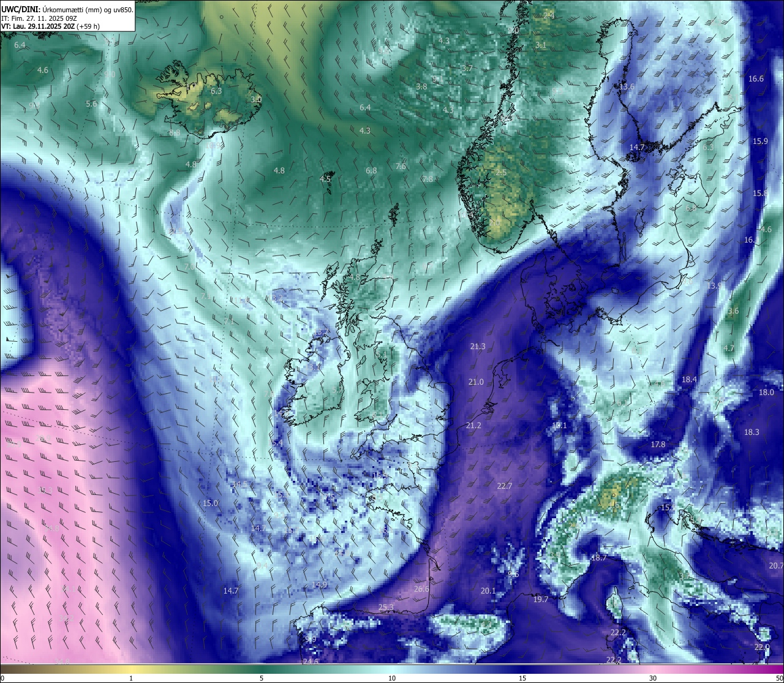The image size is (784, 683).
Task: Click the 18.3 value on the map
Action: [752, 432]
